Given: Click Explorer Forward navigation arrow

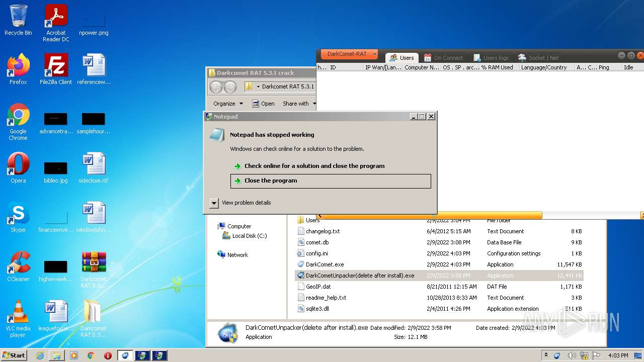Looking at the screenshot, I should point(230,87).
